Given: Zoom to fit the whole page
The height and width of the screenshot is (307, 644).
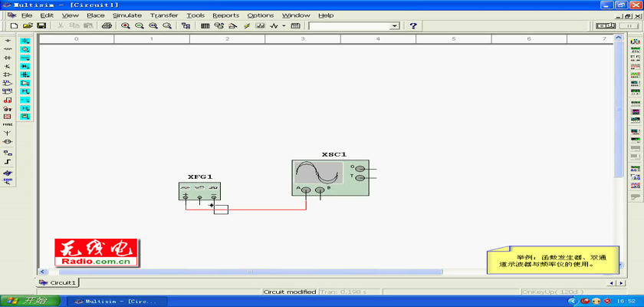Looking at the screenshot, I should [x=167, y=26].
